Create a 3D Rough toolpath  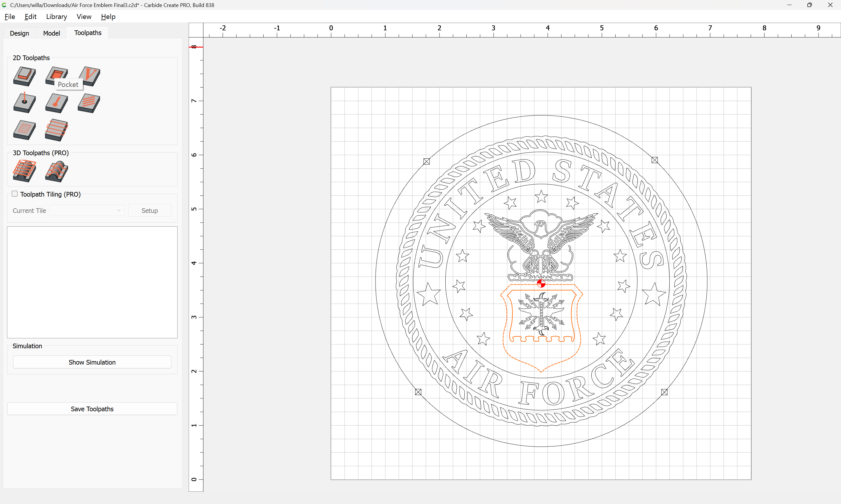tap(25, 171)
